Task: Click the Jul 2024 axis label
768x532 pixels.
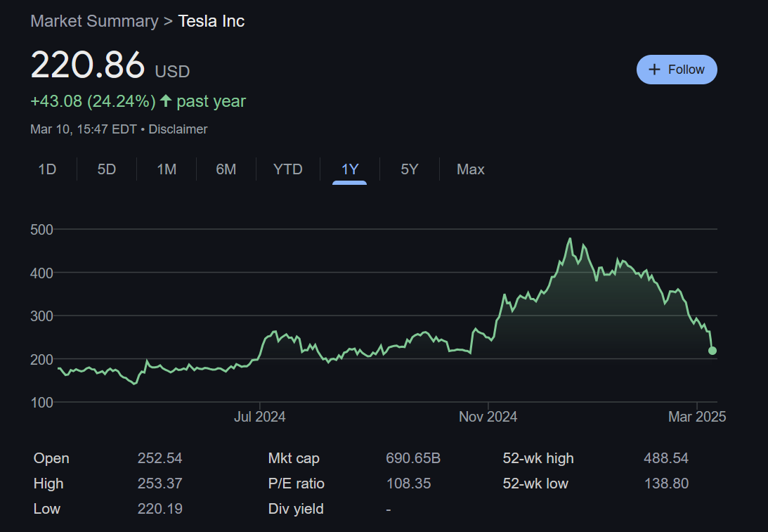Action: point(259,417)
